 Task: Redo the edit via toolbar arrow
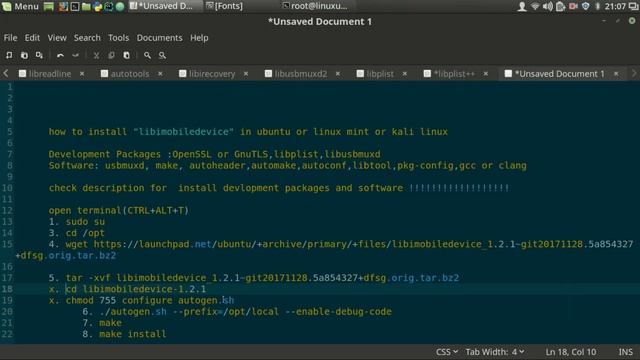pyautogui.click(x=76, y=55)
